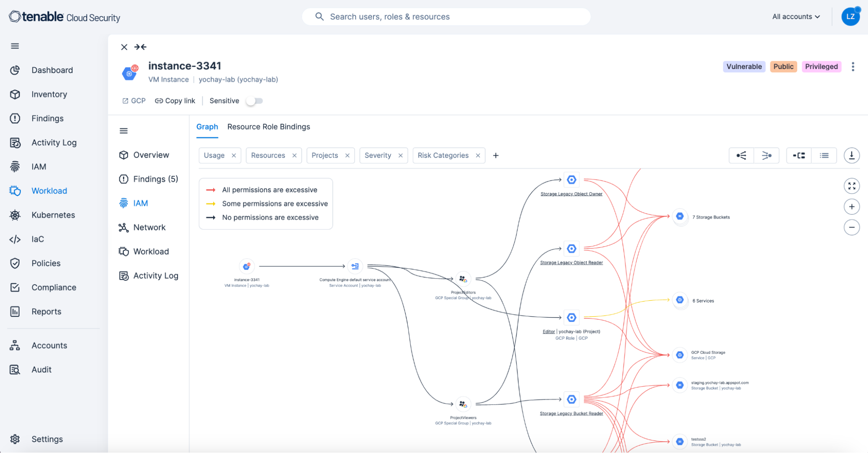
Task: Select the collapse-branches graph layout toggle
Action: 766,155
